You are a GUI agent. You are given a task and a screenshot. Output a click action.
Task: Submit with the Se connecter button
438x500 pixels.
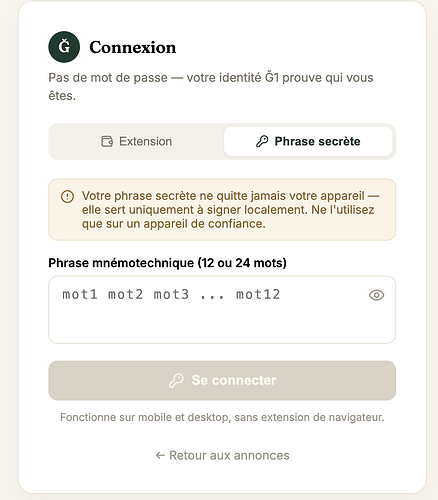click(222, 380)
